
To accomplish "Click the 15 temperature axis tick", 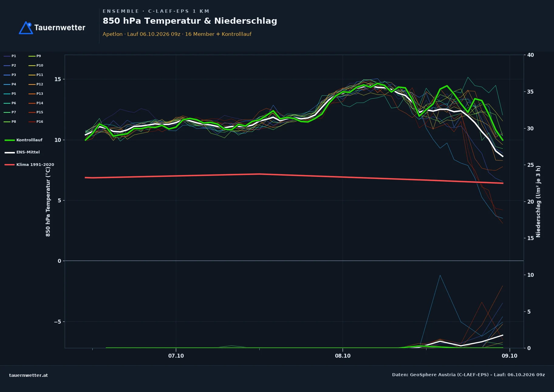I will [x=58, y=79].
